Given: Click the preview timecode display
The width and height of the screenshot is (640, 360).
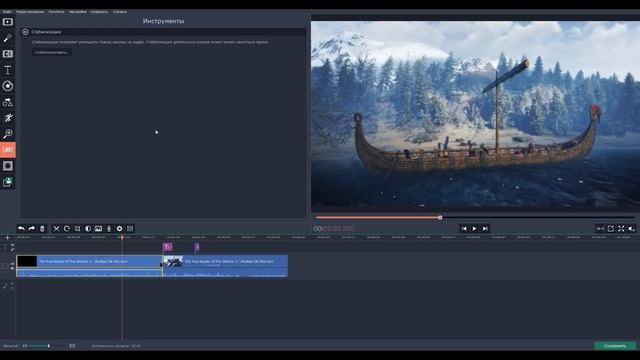Looking at the screenshot, I should click(x=334, y=229).
